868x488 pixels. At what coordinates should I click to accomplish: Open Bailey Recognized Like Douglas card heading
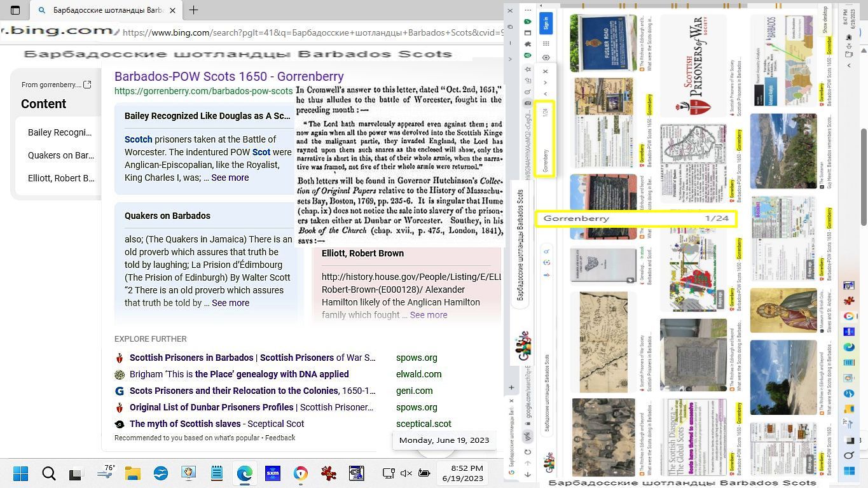pos(207,116)
